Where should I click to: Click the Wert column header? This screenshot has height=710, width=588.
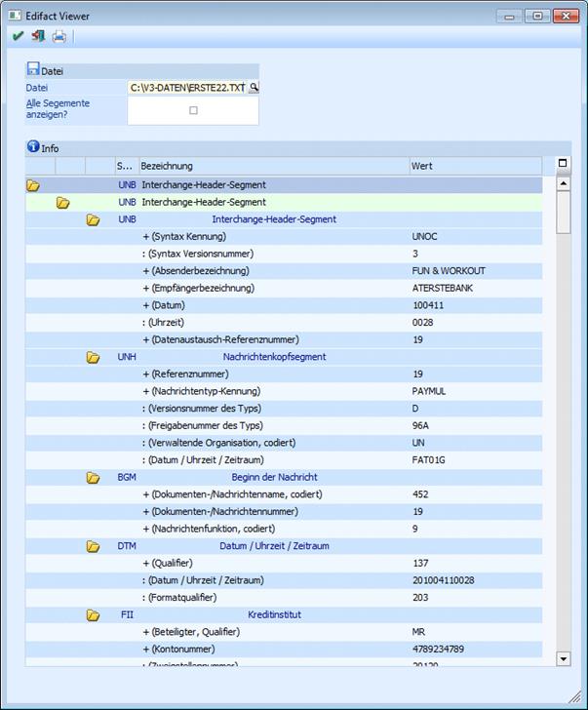[475, 166]
